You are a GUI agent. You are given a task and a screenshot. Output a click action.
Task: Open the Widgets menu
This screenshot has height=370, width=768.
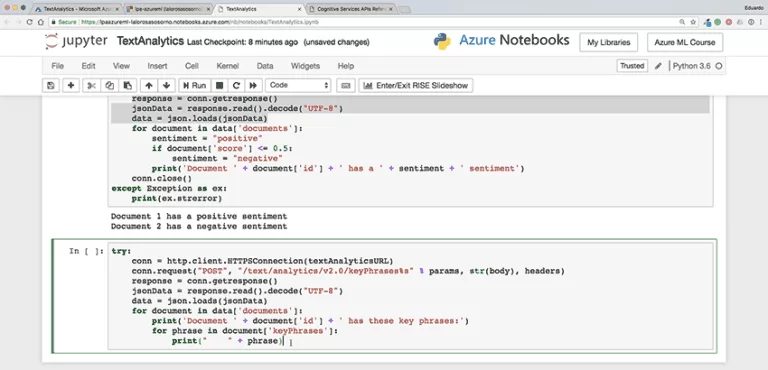pos(305,66)
